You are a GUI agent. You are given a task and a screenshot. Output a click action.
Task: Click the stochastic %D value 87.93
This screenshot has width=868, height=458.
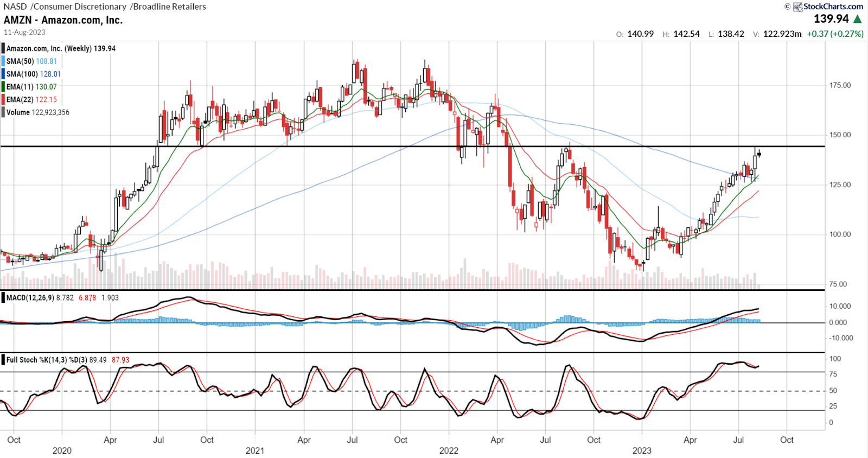click(x=120, y=360)
